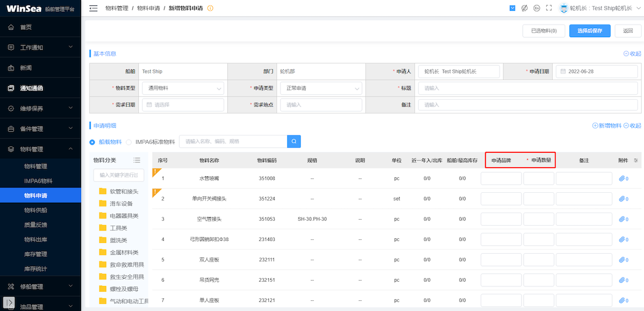
Task: Click the info icon beside 新增物料申请
Action: click(210, 8)
